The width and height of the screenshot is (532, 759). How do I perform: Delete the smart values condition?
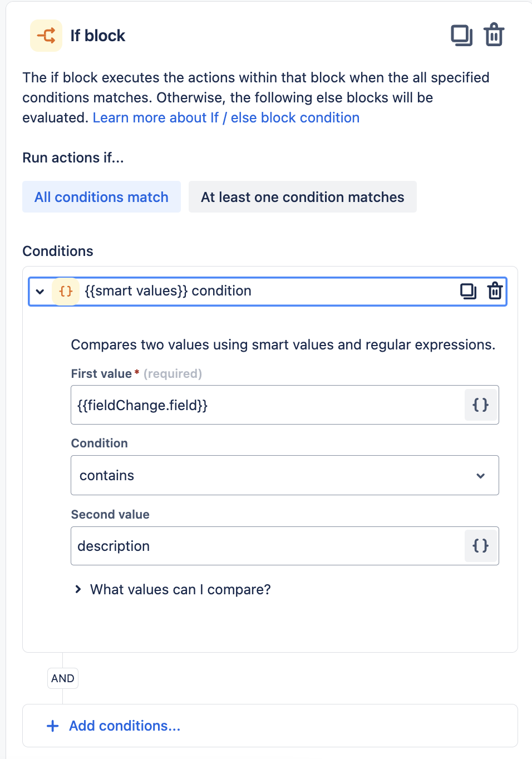(495, 291)
